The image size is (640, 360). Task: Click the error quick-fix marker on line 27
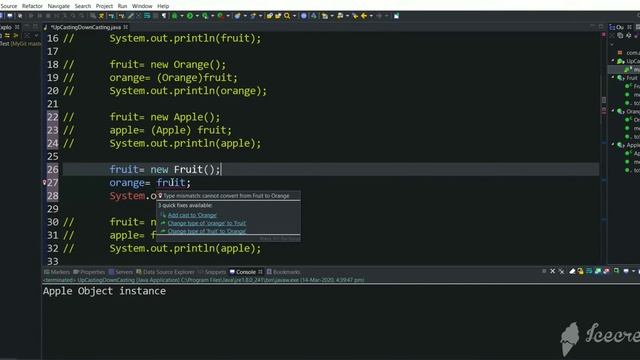(44, 182)
